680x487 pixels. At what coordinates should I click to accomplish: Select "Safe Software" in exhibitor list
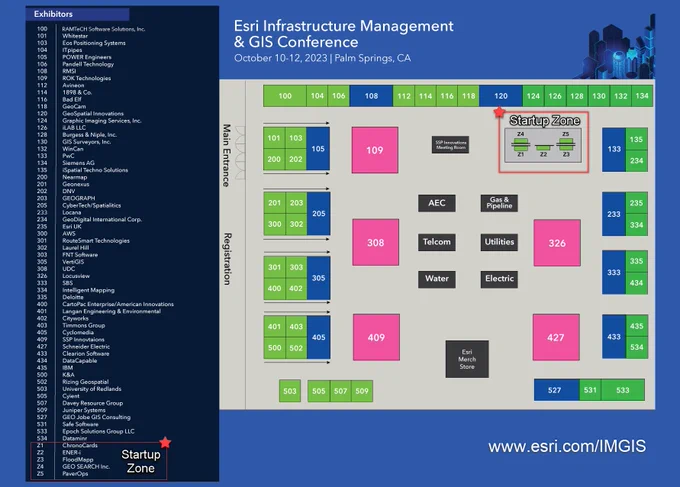[x=80, y=424]
